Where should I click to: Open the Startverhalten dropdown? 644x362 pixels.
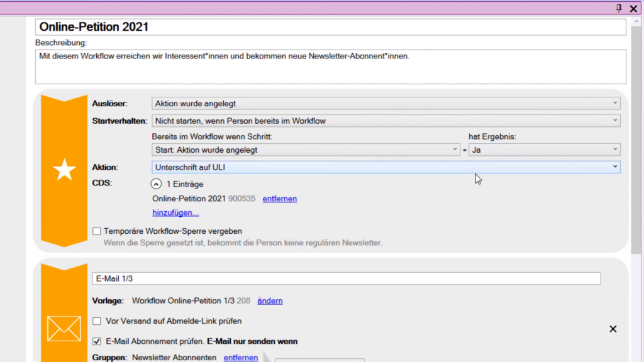(x=386, y=121)
